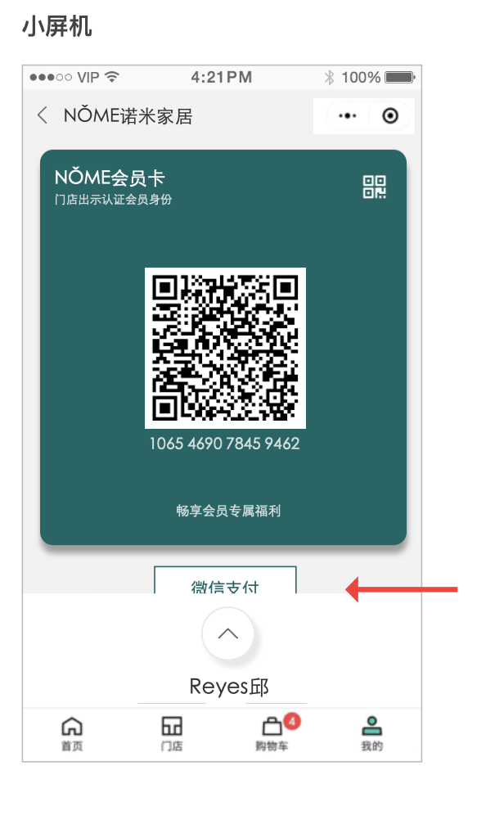
Task: Tap the NǑME诺米家居 page title
Action: click(128, 115)
